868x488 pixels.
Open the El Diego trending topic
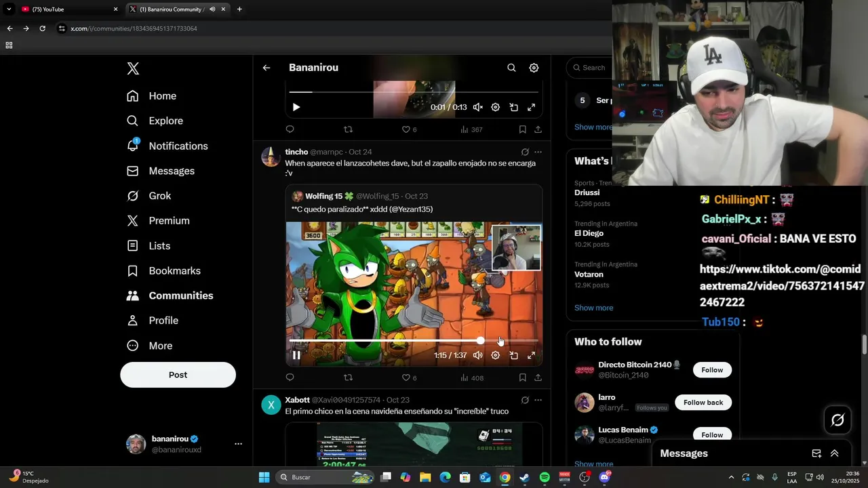point(589,233)
